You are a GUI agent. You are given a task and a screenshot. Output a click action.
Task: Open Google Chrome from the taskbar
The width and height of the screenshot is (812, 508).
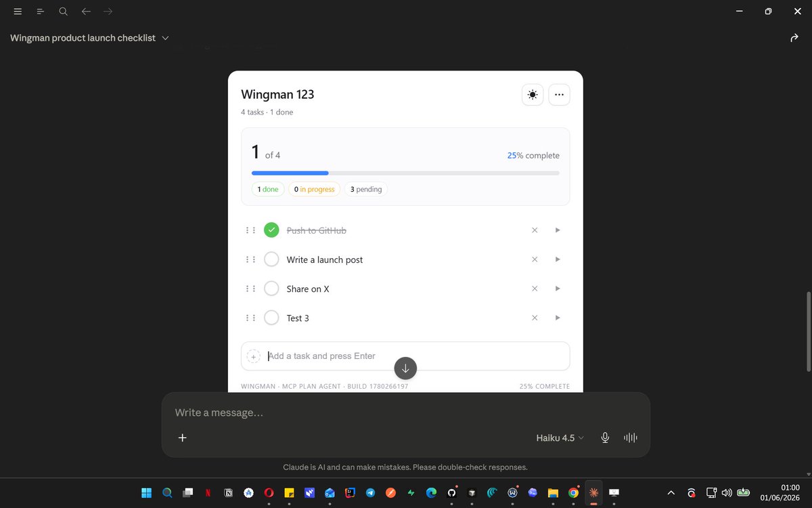tap(573, 492)
